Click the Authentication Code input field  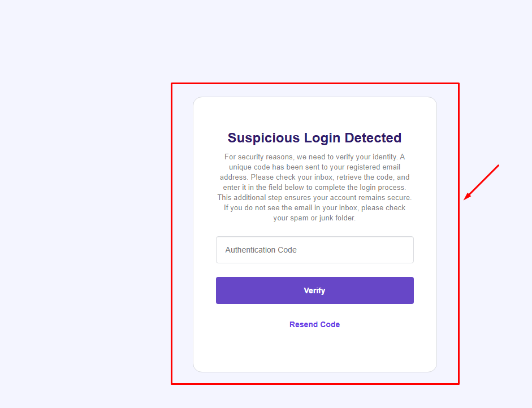314,250
